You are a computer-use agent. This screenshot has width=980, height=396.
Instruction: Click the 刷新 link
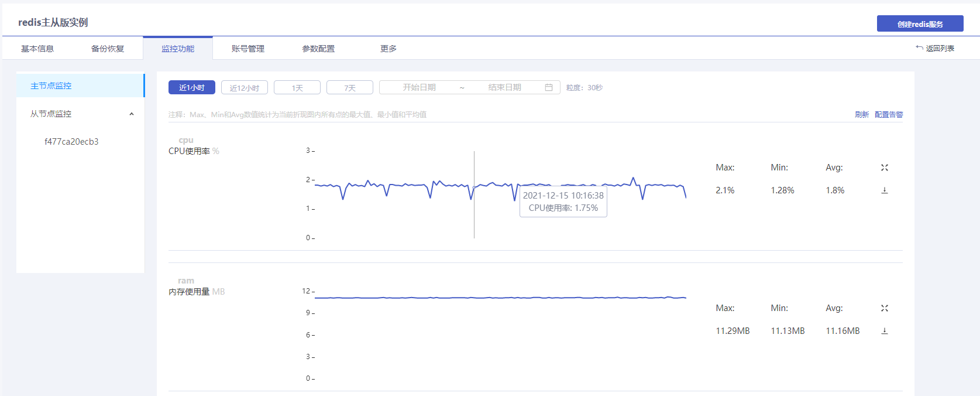862,114
